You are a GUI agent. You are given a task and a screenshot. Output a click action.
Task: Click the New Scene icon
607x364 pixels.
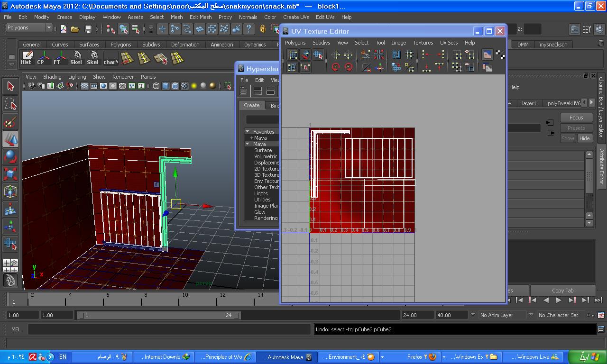pyautogui.click(x=64, y=29)
